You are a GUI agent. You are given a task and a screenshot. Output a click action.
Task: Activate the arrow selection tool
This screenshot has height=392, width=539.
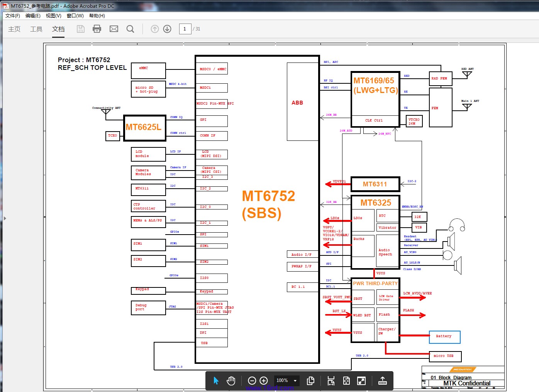[x=216, y=381]
